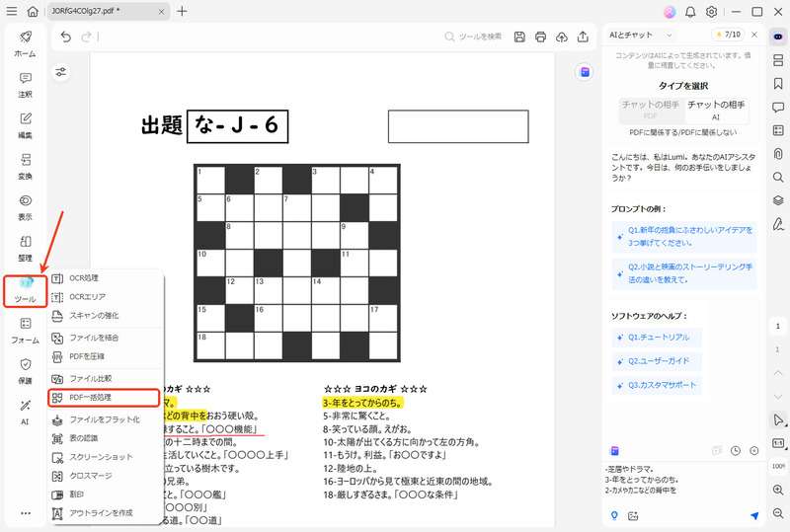Open a new tab with plus button

tap(182, 11)
